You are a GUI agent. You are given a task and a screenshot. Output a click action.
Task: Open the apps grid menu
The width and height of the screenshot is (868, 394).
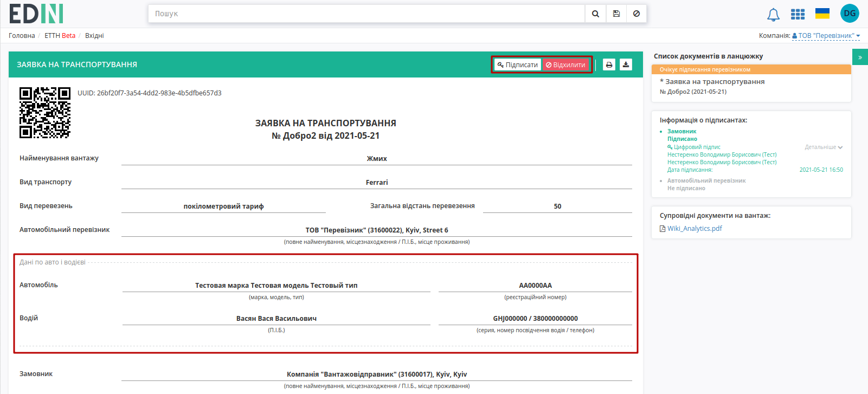[798, 14]
